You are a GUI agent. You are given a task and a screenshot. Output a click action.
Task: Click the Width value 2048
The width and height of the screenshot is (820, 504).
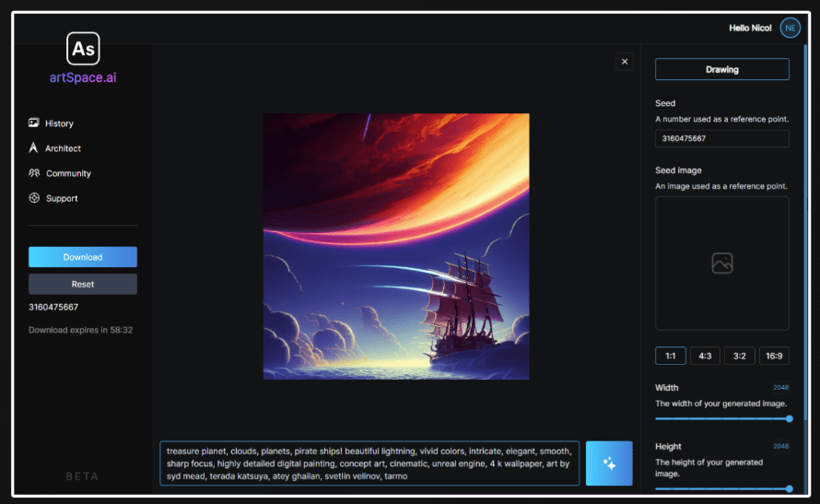780,387
